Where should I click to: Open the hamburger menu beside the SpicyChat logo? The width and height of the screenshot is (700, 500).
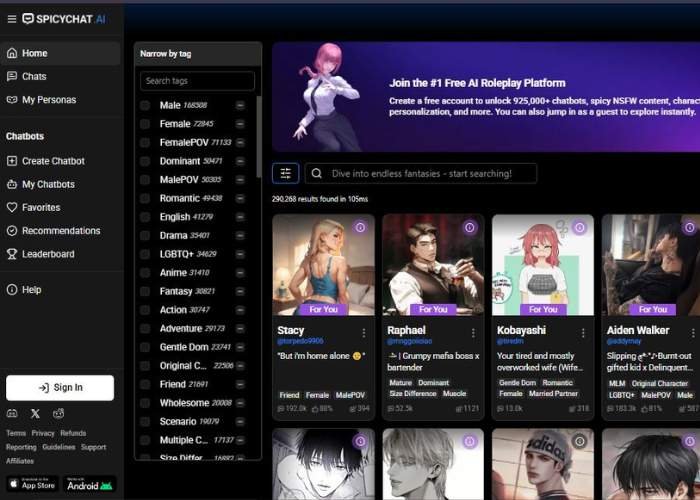[11, 18]
